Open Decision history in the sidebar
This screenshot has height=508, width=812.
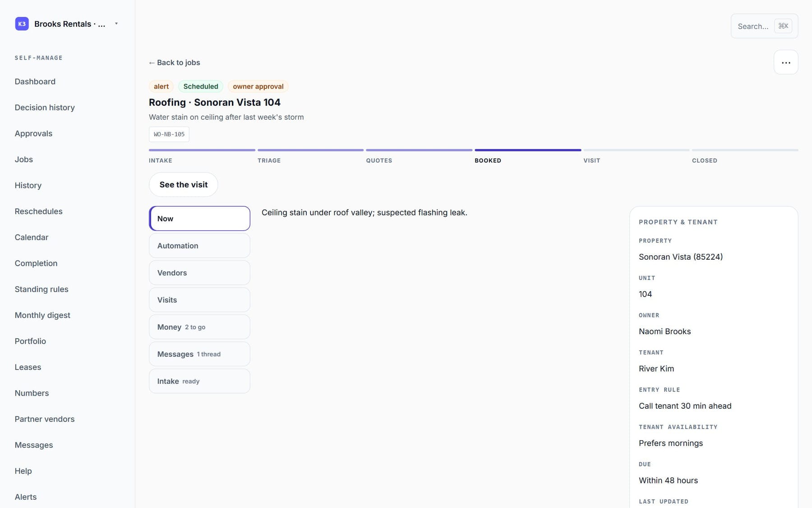point(45,107)
